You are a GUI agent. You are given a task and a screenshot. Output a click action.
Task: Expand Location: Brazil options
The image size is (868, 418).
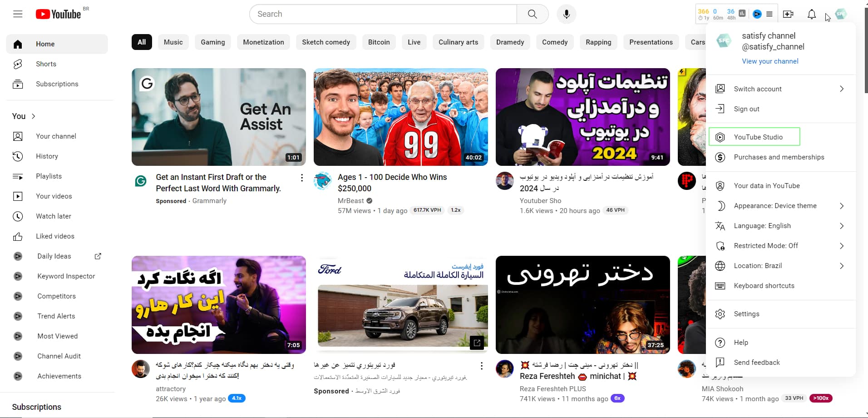point(780,266)
